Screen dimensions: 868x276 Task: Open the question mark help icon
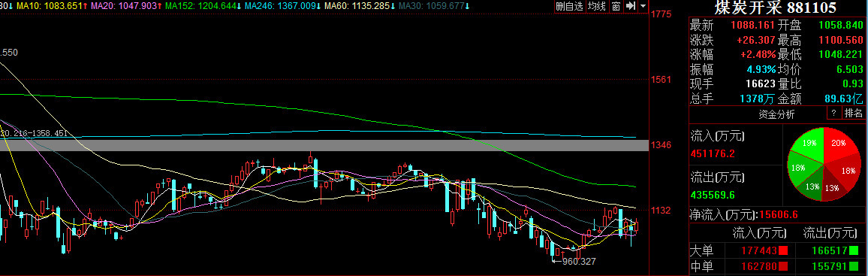[x=833, y=114]
